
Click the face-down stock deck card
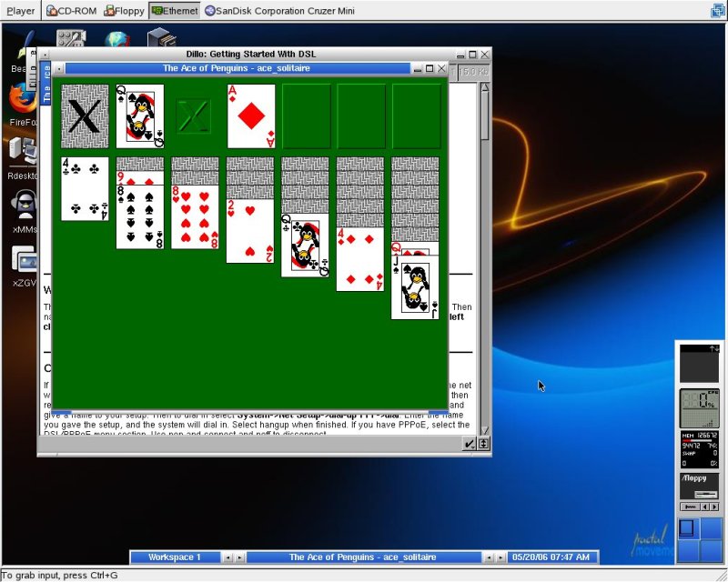coord(85,116)
